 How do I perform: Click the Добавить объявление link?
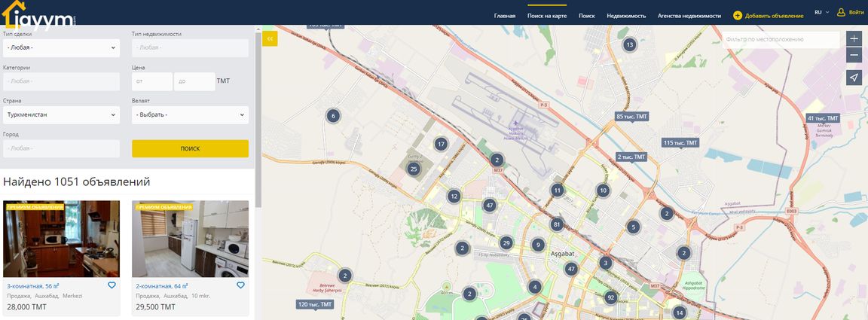(768, 15)
